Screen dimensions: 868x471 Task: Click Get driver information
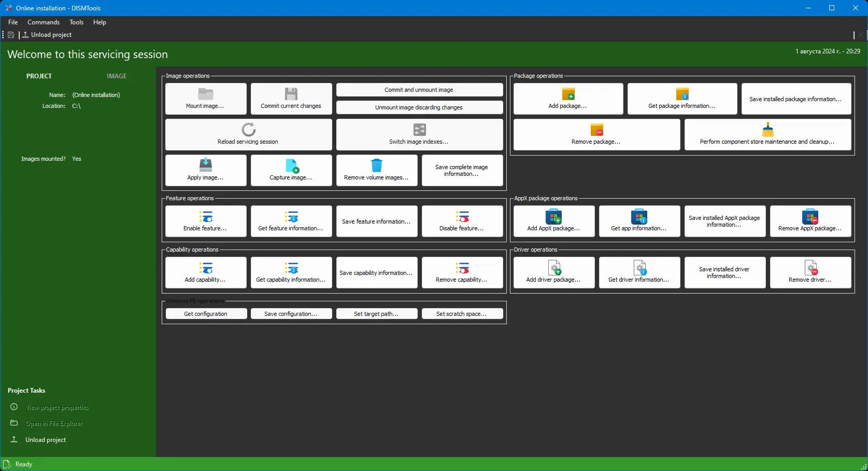coord(639,272)
